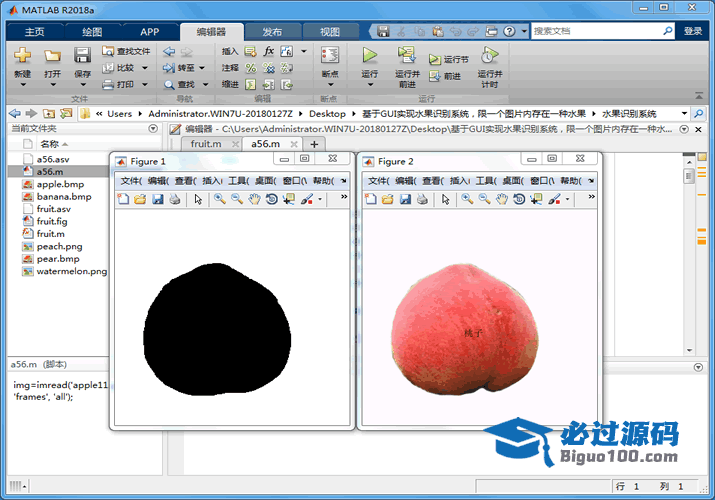This screenshot has height=500, width=715.
Task: Click the editor vertical scrollbar down arrow
Action: [689, 351]
